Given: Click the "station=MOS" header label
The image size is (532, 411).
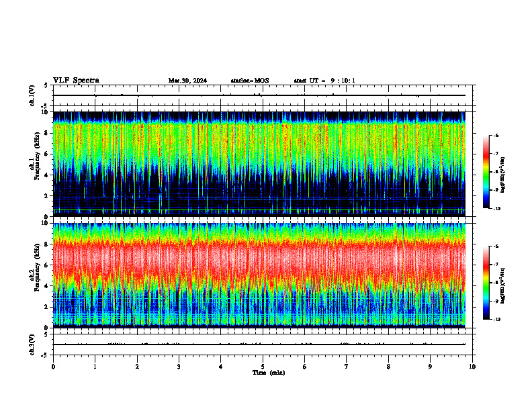Looking at the screenshot, I should coord(250,81).
